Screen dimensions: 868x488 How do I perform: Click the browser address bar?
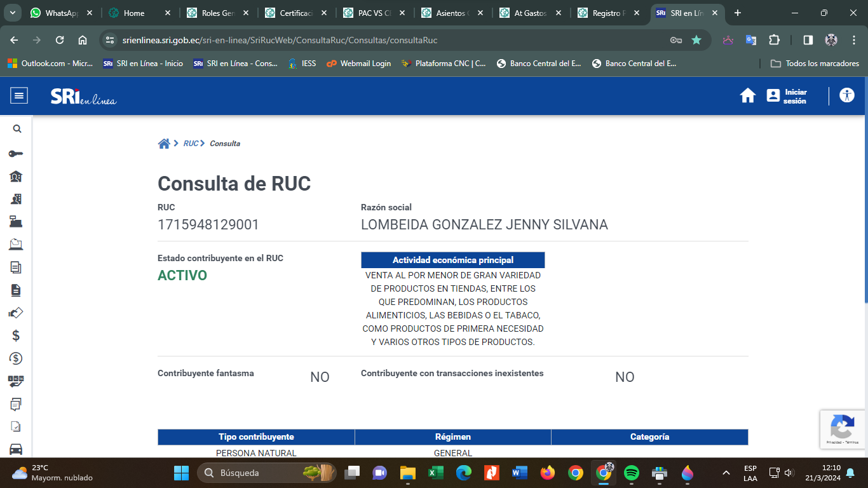pos(381,40)
